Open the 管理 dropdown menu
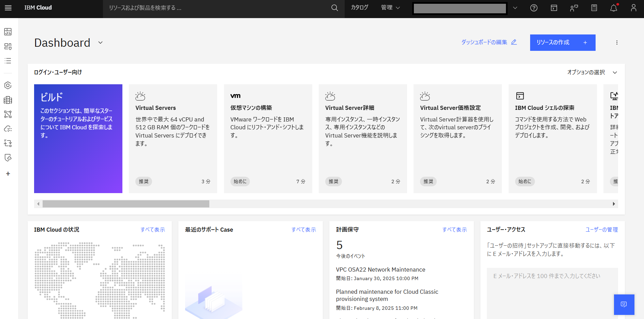The width and height of the screenshot is (644, 319). 390,8
